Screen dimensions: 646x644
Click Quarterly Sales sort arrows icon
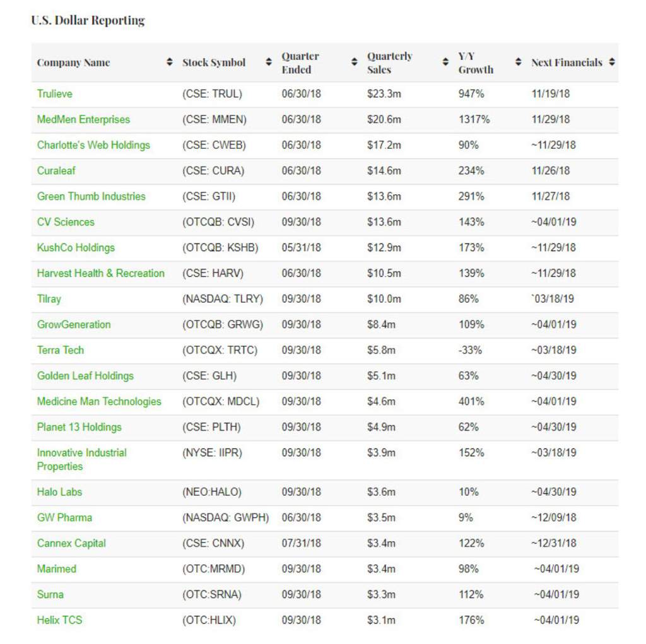(445, 62)
